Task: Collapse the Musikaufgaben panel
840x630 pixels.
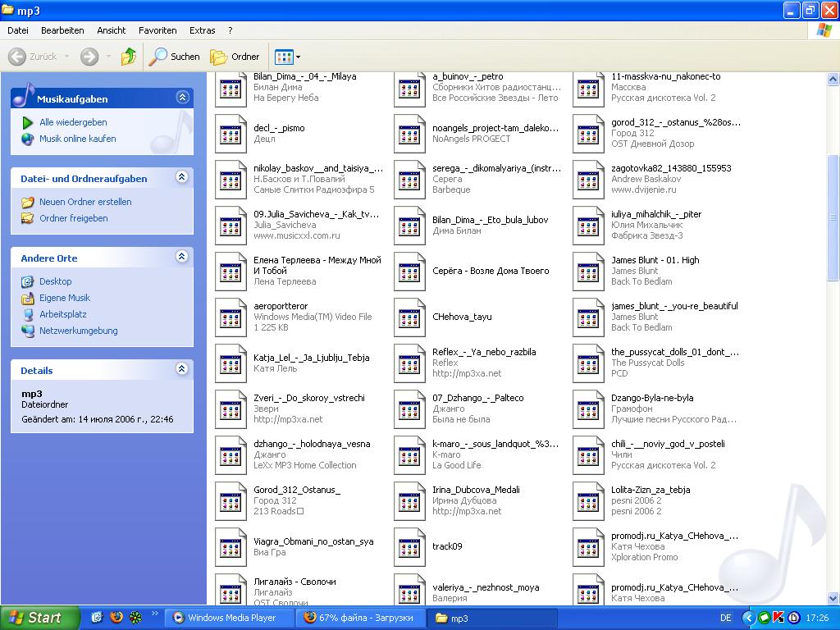Action: coord(182,98)
